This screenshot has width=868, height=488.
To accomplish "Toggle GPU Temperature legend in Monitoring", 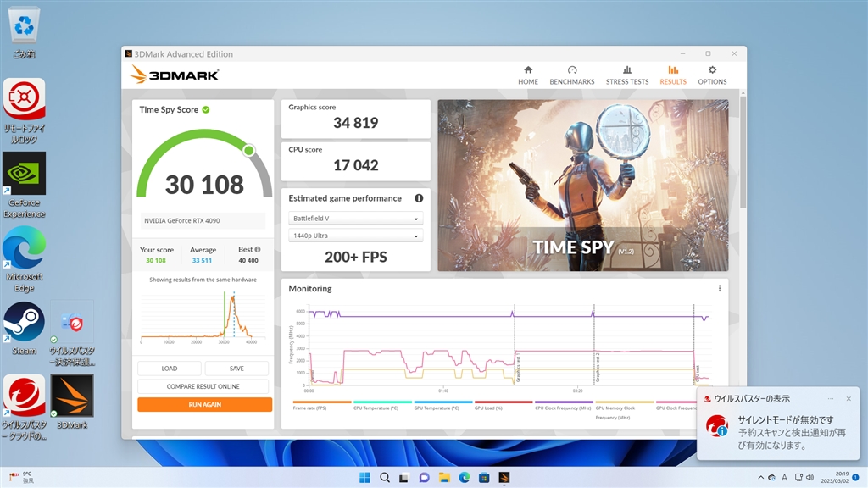I will [442, 406].
